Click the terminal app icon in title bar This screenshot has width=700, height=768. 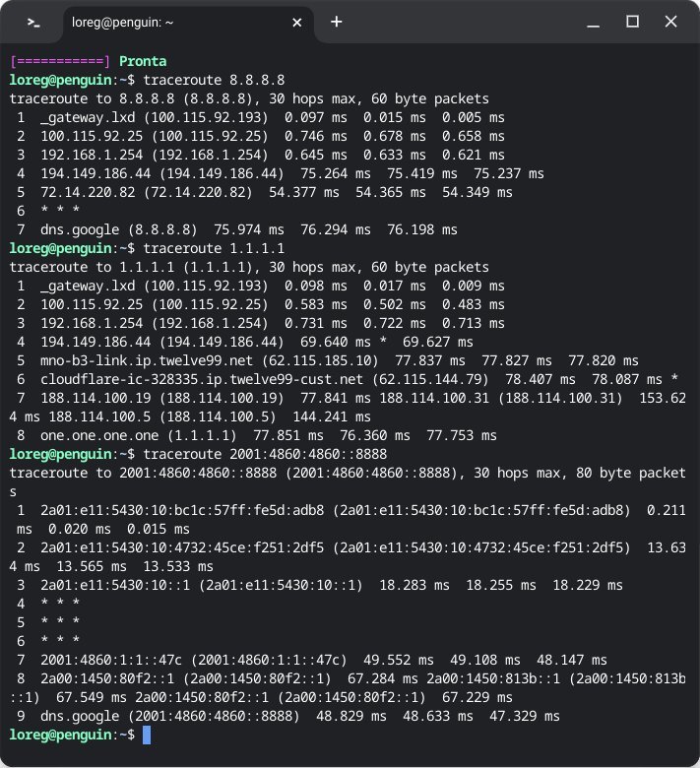[33, 22]
